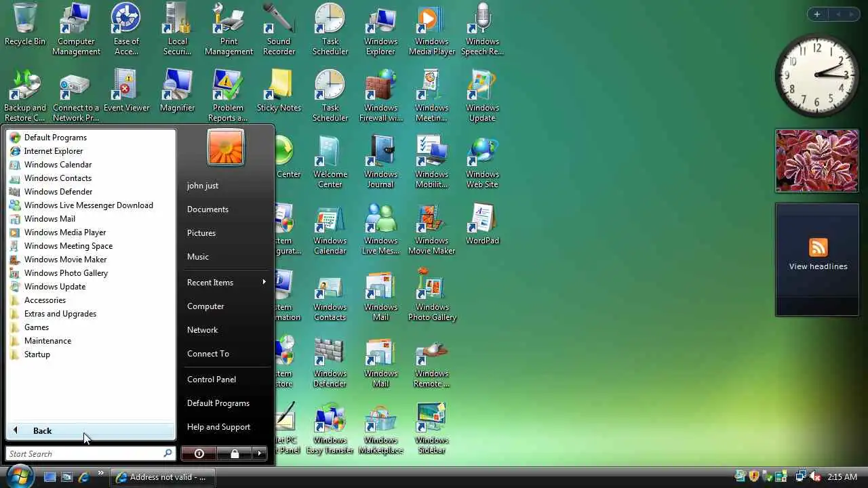This screenshot has width=868, height=488.
Task: Open Magnifier desktop shortcut
Action: click(178, 91)
